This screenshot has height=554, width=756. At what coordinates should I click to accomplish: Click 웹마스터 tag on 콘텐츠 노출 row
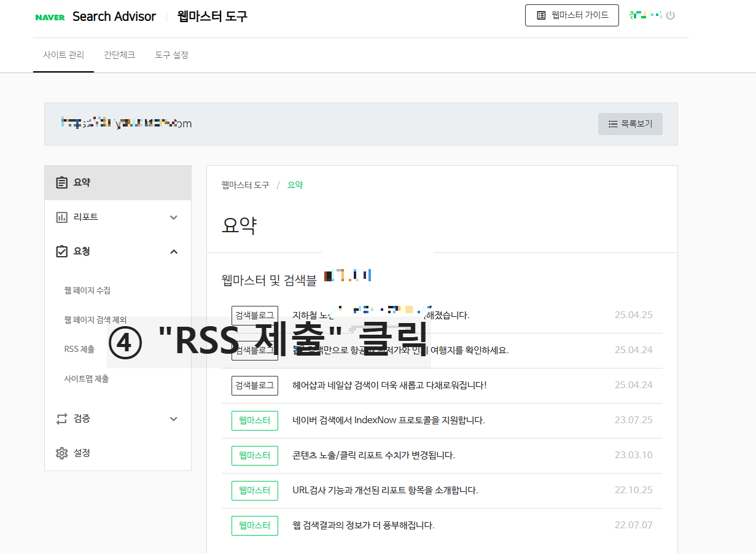[x=255, y=456]
